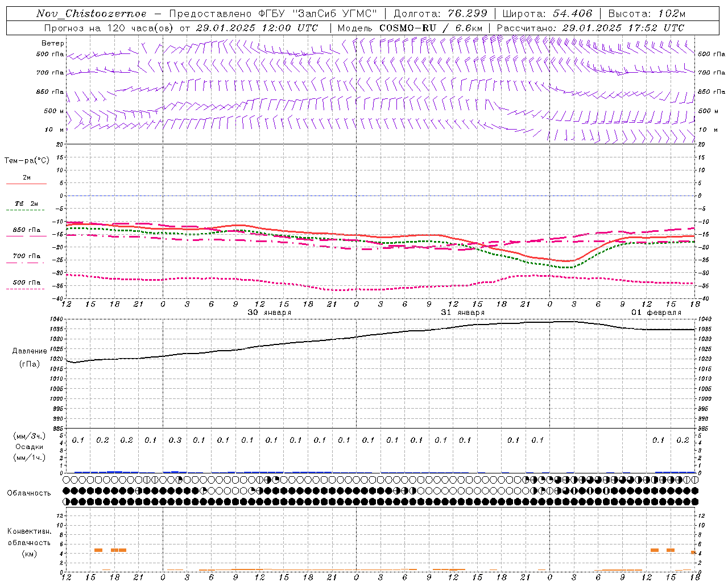The height and width of the screenshot is (582, 728).
Task: Click the dotted 500 гПа temperature legend line
Action: [x=26, y=289]
